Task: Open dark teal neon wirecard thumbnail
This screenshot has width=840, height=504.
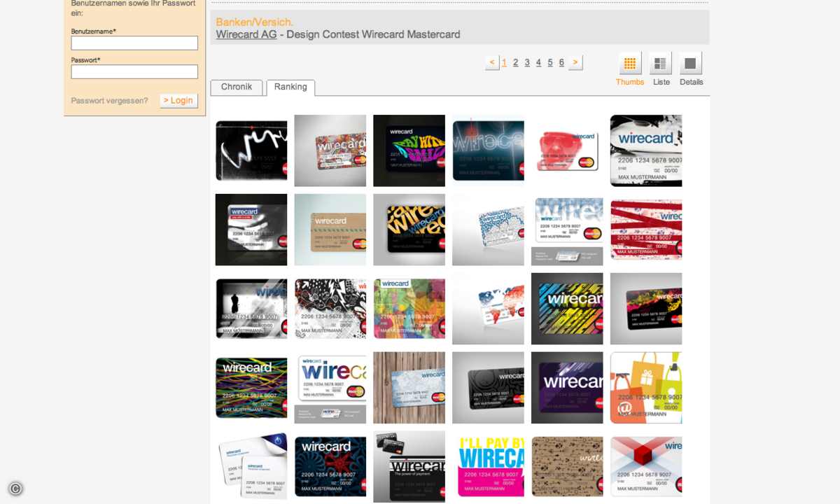Action: (x=488, y=150)
